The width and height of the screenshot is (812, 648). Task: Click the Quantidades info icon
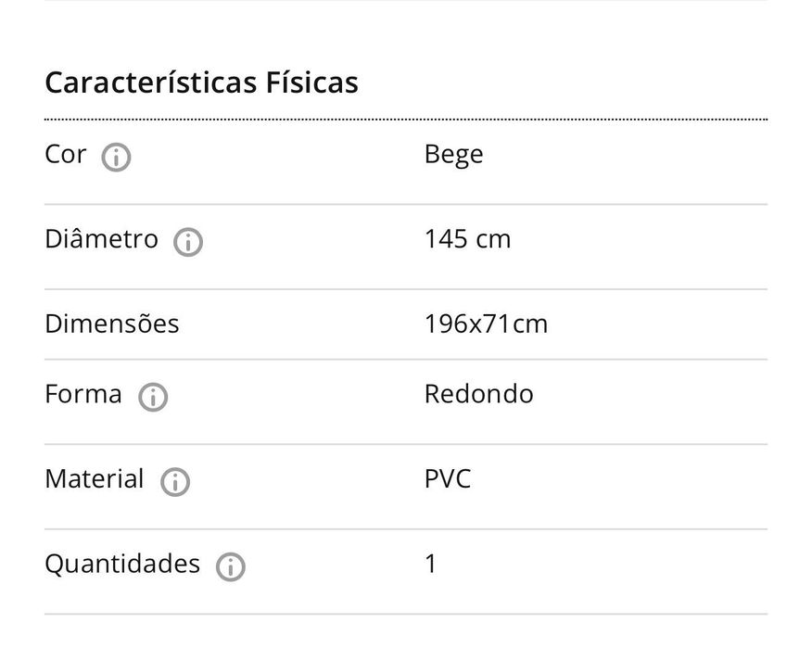pyautogui.click(x=231, y=566)
